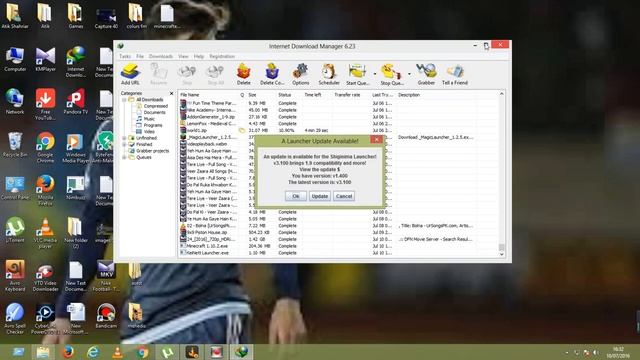Click Cancel in the Launcher Update dialog
The image size is (640, 360).
[344, 196]
